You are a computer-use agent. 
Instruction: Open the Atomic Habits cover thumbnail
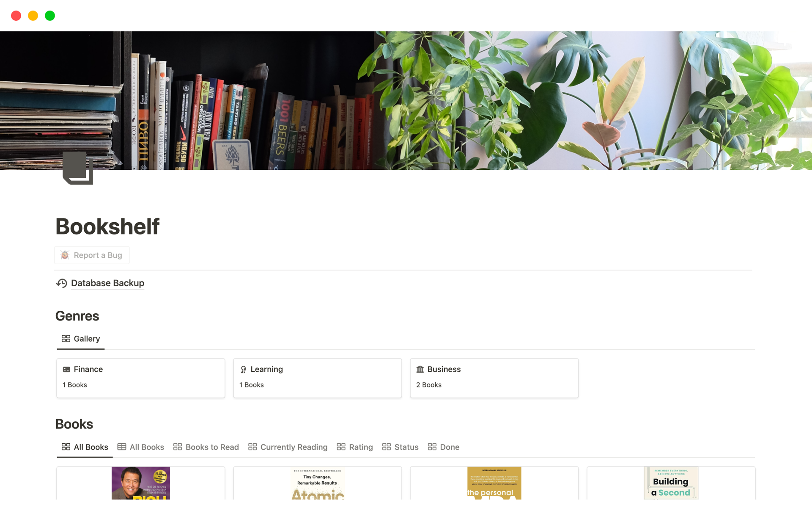click(x=318, y=483)
